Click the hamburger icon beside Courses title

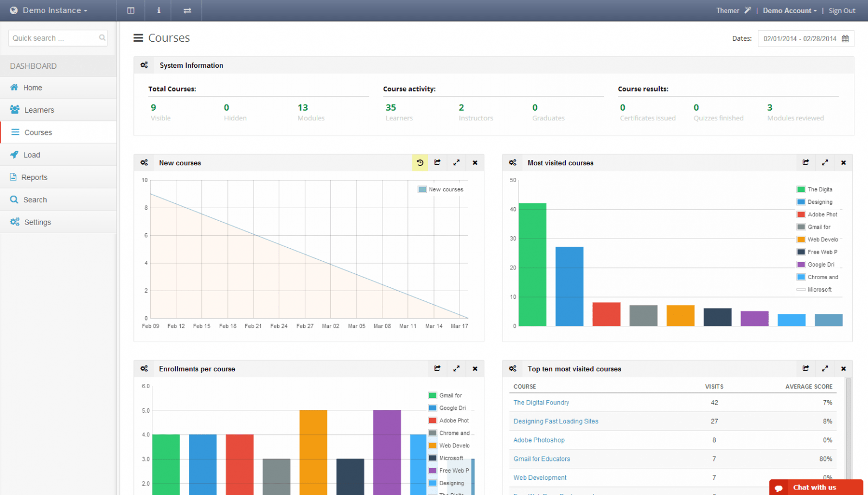click(138, 38)
